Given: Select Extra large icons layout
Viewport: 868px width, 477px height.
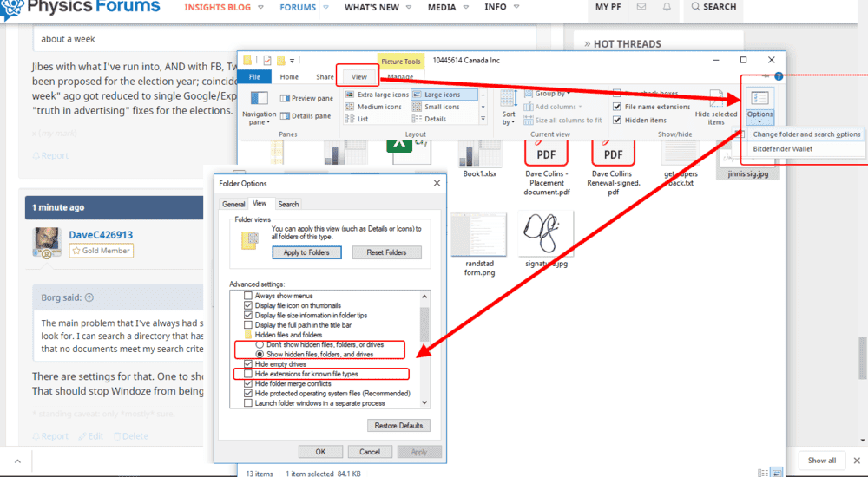Looking at the screenshot, I should tap(377, 95).
